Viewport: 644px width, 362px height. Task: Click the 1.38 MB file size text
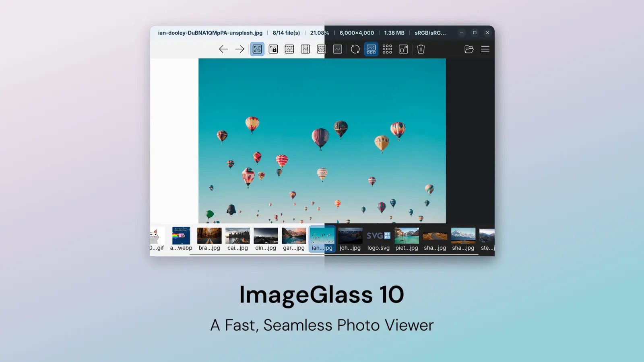point(394,33)
